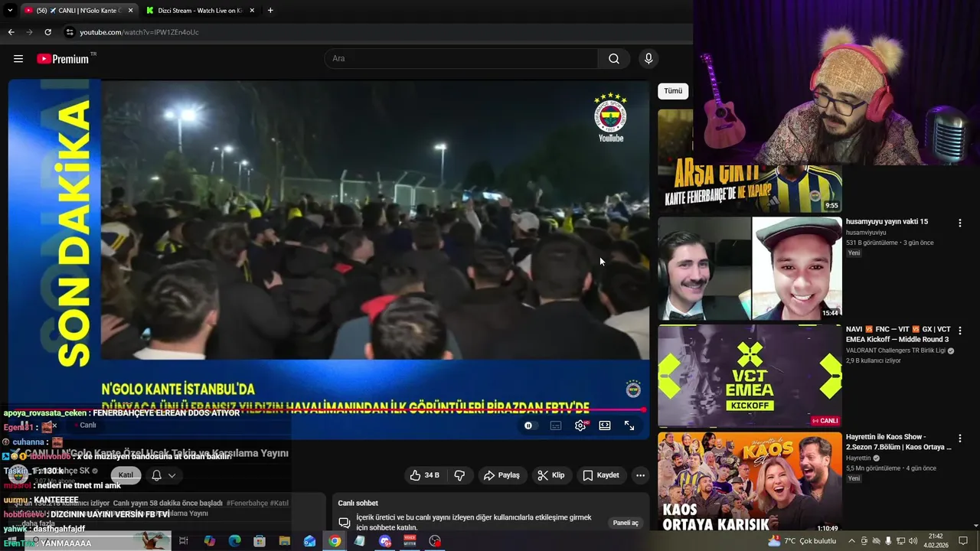Visit the husamviyuviyu channel name
This screenshot has height=551, width=980.
[866, 233]
